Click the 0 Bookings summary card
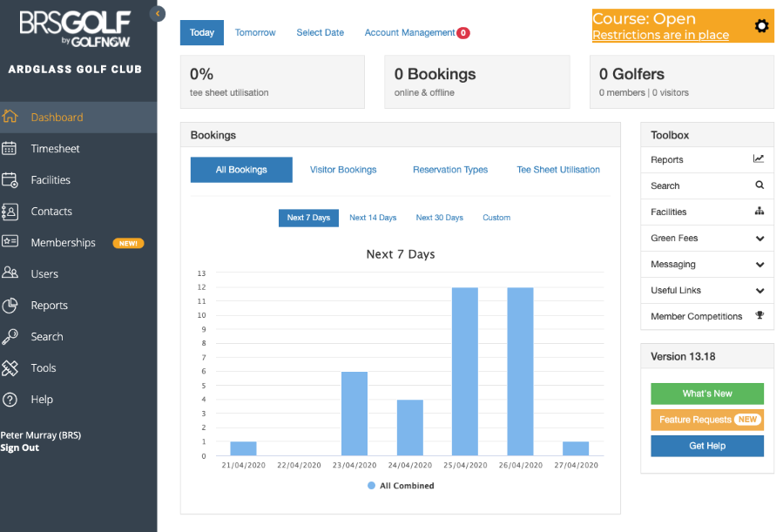 click(x=477, y=82)
